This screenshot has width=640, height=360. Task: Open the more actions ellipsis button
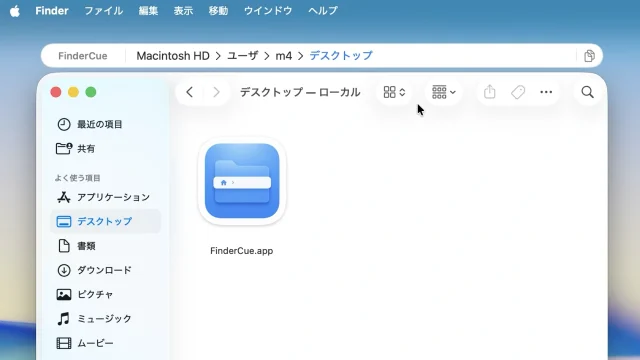pos(546,92)
